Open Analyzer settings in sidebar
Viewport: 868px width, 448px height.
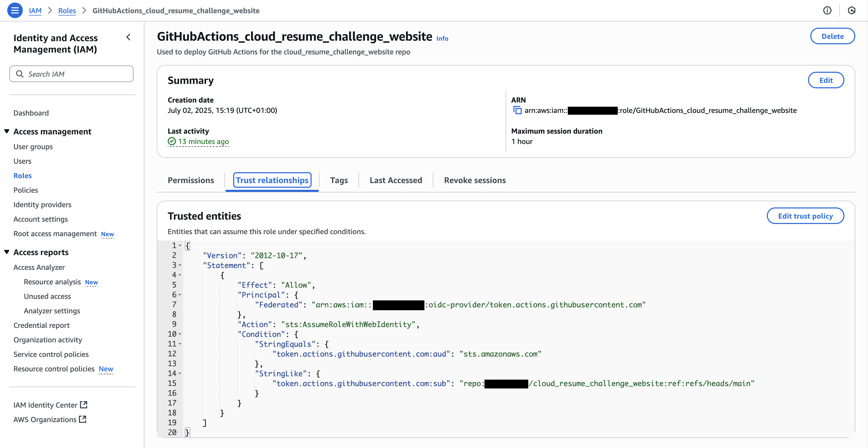pos(52,311)
